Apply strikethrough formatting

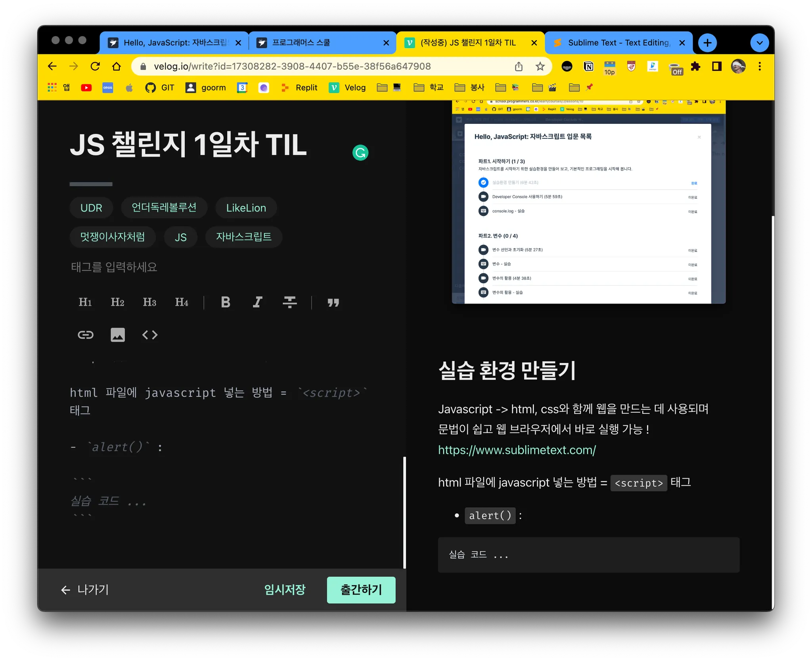(x=289, y=302)
